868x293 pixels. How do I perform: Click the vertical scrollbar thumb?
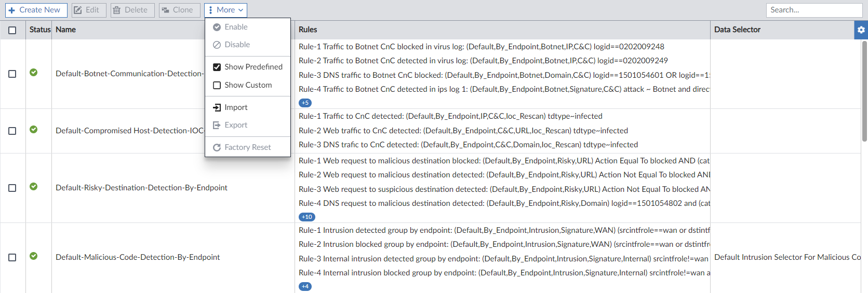tap(864, 91)
